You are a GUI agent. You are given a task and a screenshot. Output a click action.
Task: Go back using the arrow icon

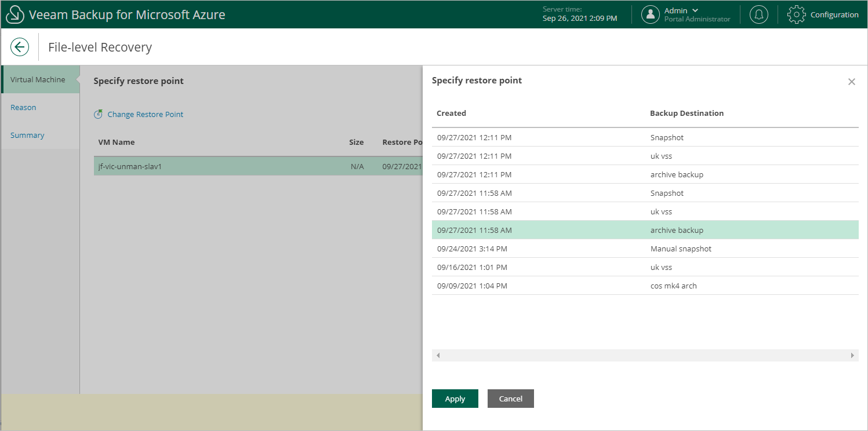coord(20,47)
